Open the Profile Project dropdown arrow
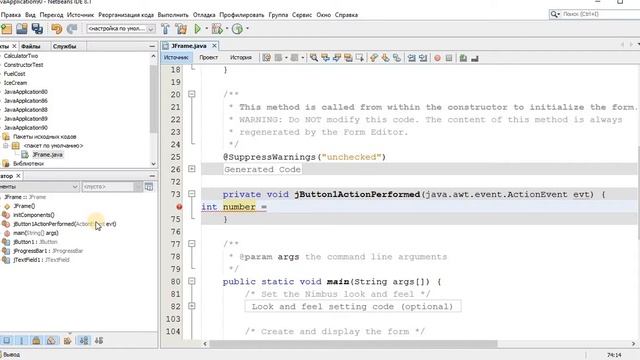This screenshot has width=640, height=360. tap(247, 29)
